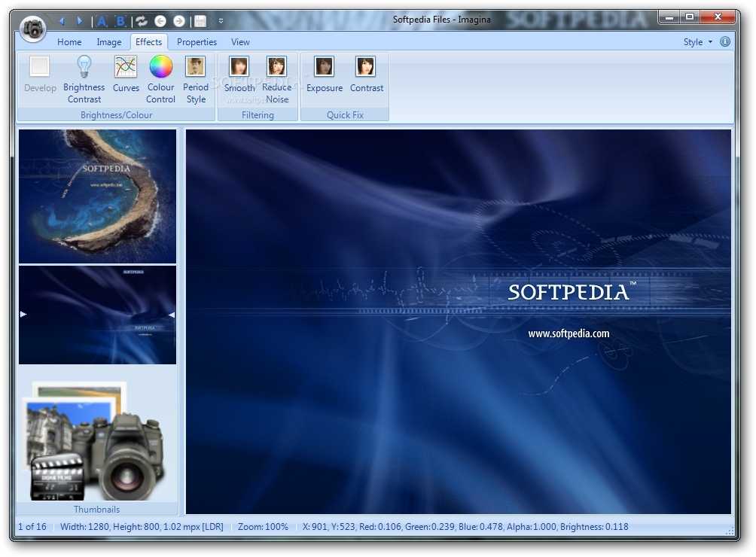
Task: Click the Quick Fix group label
Action: click(345, 114)
